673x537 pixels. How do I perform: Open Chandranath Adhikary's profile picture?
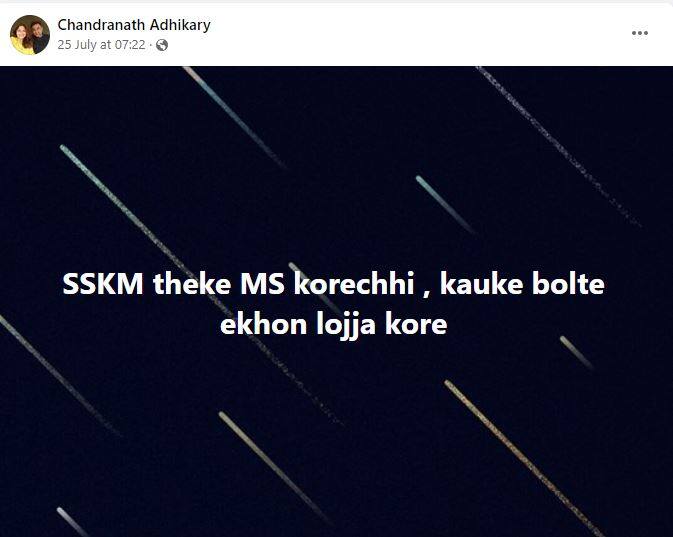point(30,35)
